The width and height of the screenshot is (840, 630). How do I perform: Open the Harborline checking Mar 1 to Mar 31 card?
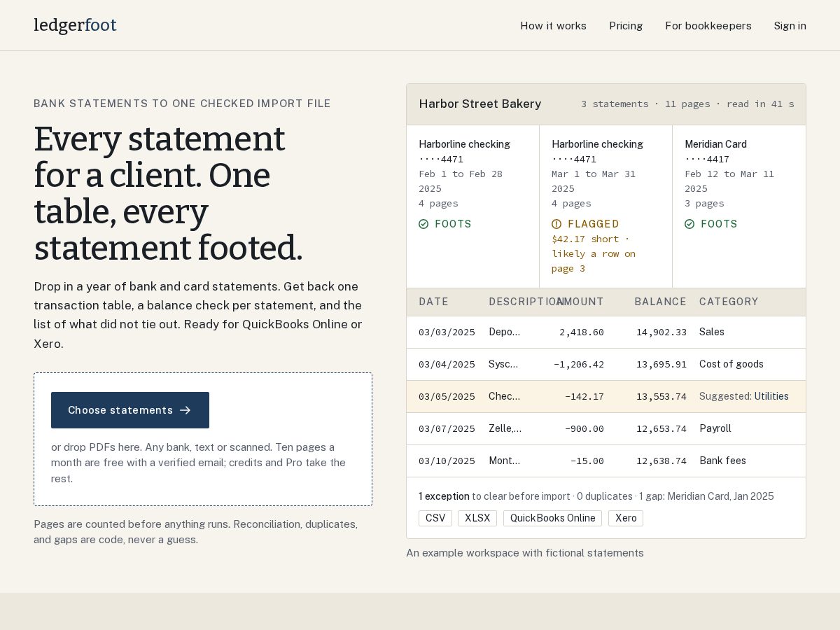606,206
